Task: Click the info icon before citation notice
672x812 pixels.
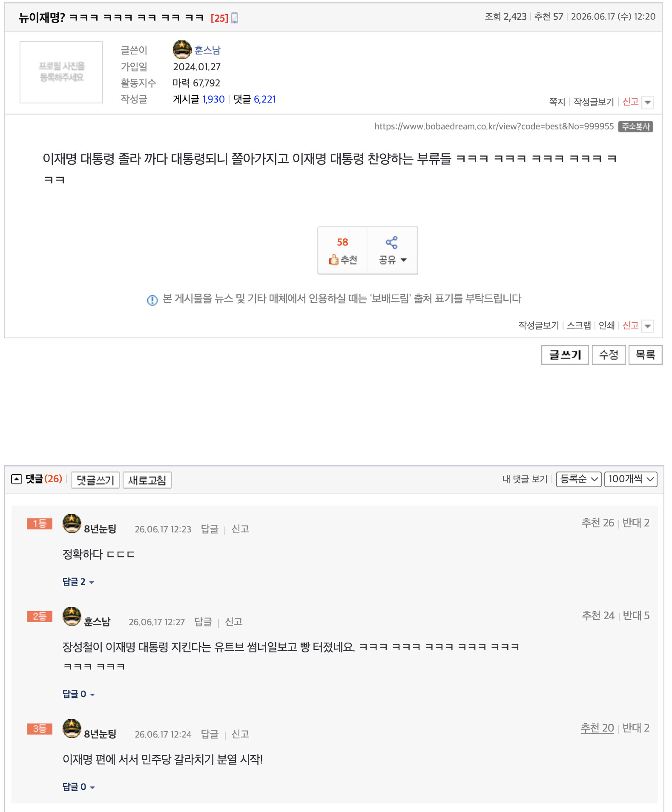Action: (x=152, y=300)
